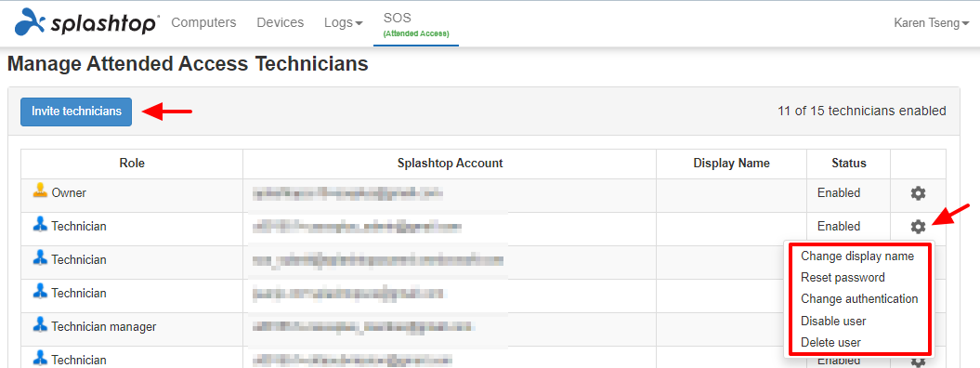Click the Splashtop Account column header
Viewport: 980px width, 368px height.
(450, 163)
